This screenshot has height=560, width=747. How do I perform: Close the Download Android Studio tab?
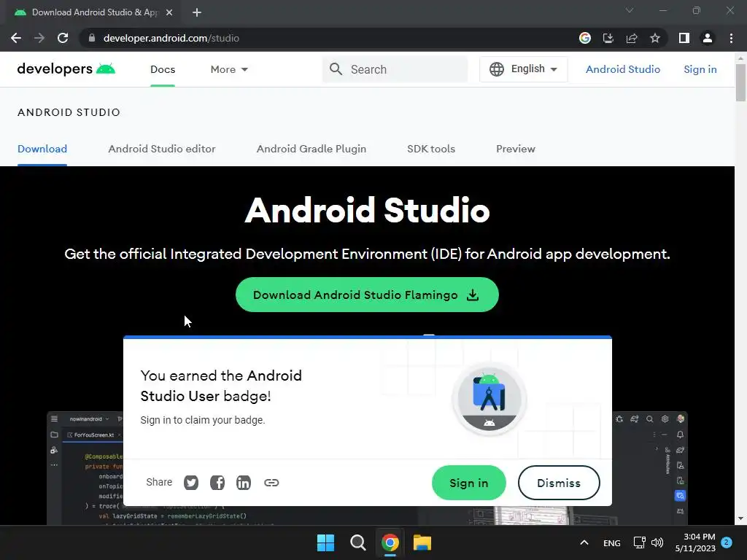click(x=169, y=12)
